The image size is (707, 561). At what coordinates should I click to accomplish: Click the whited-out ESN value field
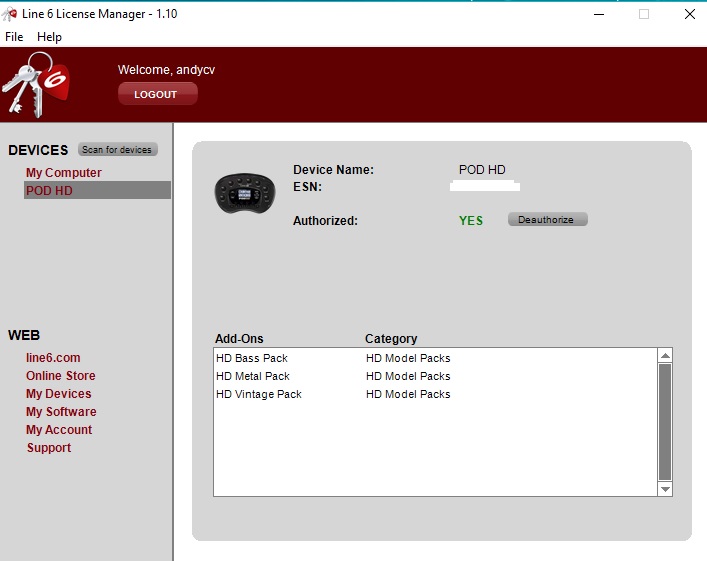click(x=485, y=186)
